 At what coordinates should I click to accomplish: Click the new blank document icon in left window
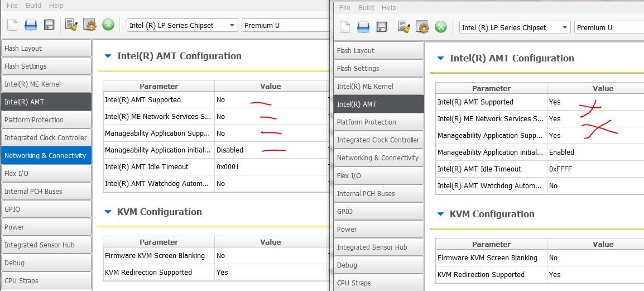[x=12, y=25]
